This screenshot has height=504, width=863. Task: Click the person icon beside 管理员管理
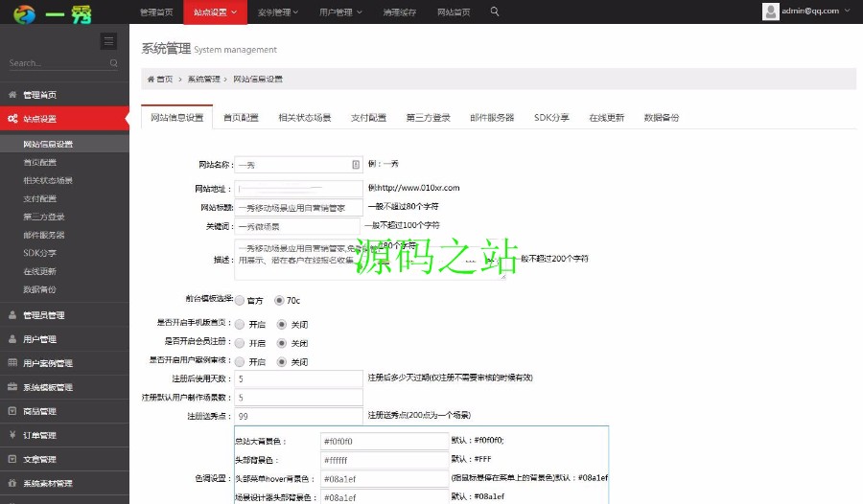point(12,315)
